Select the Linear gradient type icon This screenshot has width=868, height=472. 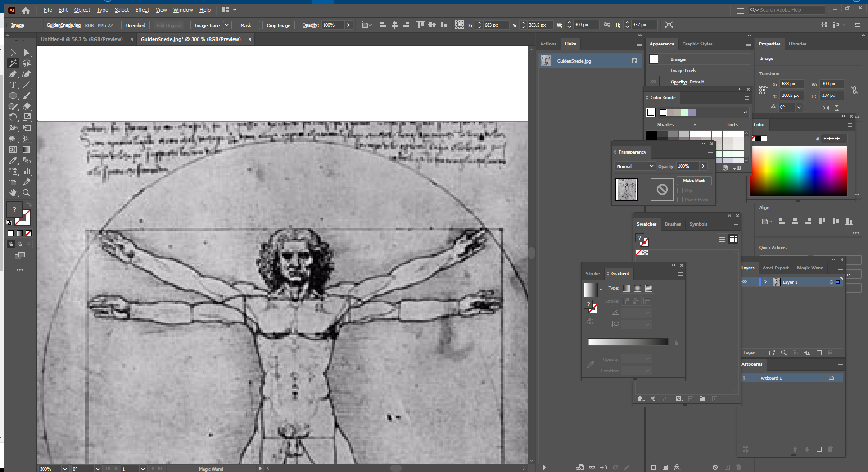[x=626, y=288]
